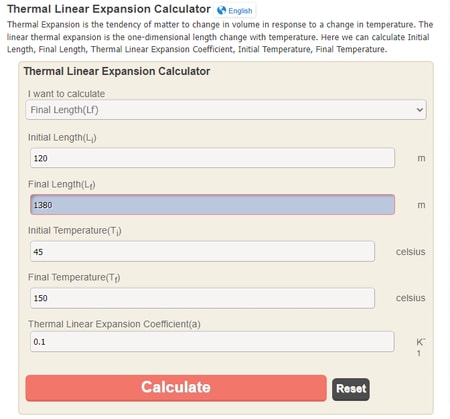The height and width of the screenshot is (419, 450).
Task: Click the globe language icon
Action: [221, 11]
